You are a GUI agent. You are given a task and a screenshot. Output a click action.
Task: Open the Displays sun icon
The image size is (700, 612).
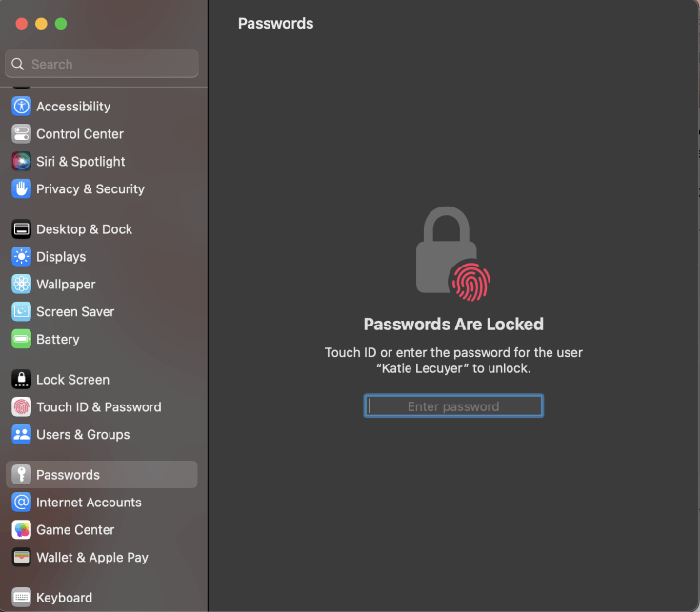(x=21, y=257)
